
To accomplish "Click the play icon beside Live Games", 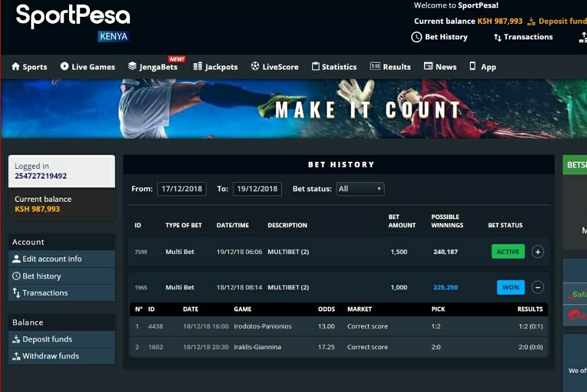I will pos(64,66).
